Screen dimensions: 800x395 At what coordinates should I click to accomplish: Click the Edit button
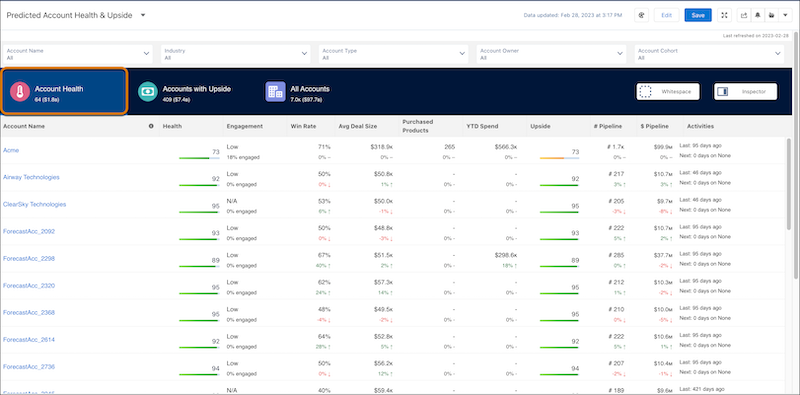pos(666,15)
